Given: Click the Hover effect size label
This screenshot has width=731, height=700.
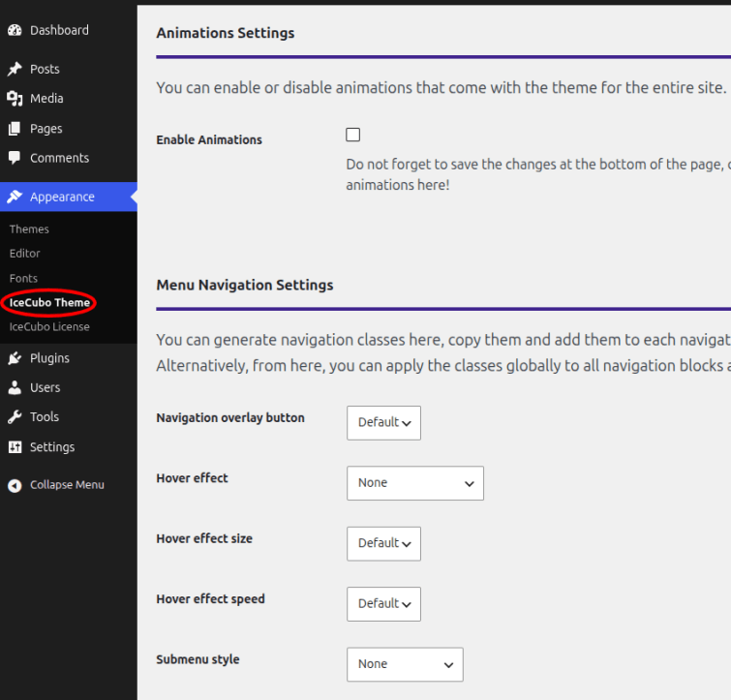Looking at the screenshot, I should click(204, 538).
